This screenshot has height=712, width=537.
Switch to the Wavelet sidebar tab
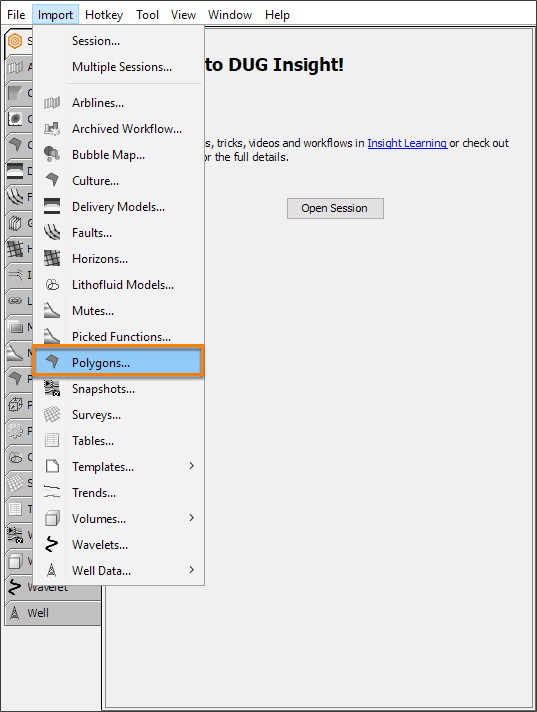coord(53,587)
